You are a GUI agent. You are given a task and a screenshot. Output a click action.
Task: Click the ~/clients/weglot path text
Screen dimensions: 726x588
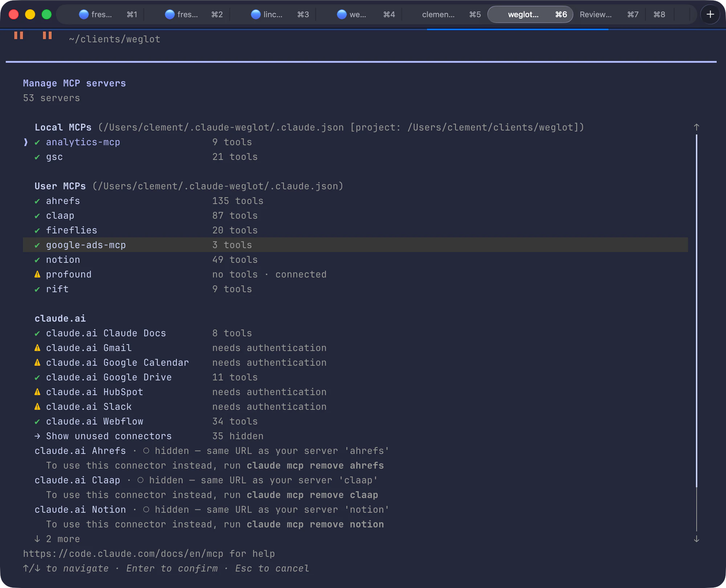(115, 39)
